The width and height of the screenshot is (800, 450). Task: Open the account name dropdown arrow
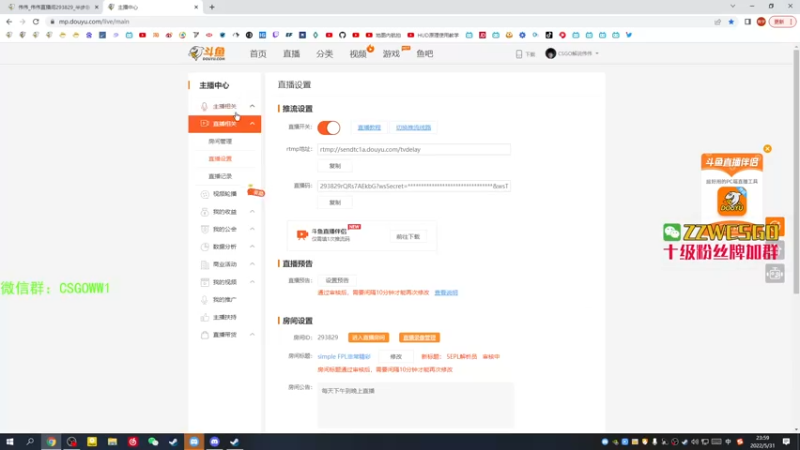click(597, 54)
